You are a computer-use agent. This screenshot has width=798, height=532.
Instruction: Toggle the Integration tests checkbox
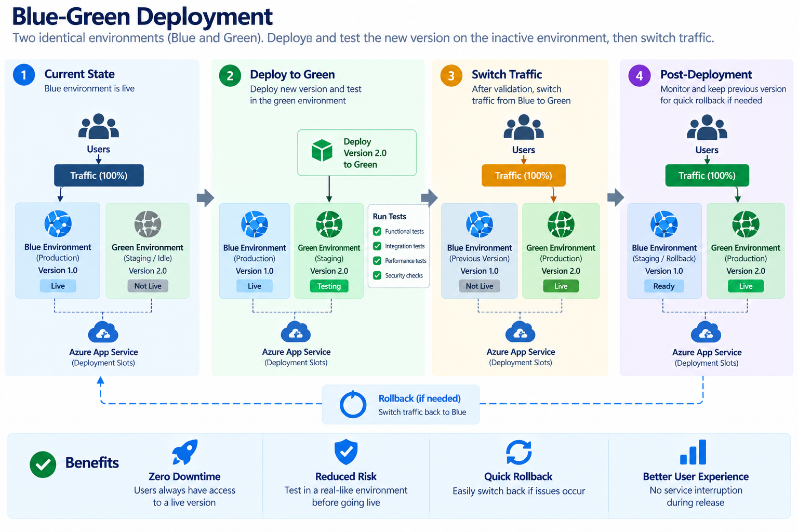[x=377, y=246]
